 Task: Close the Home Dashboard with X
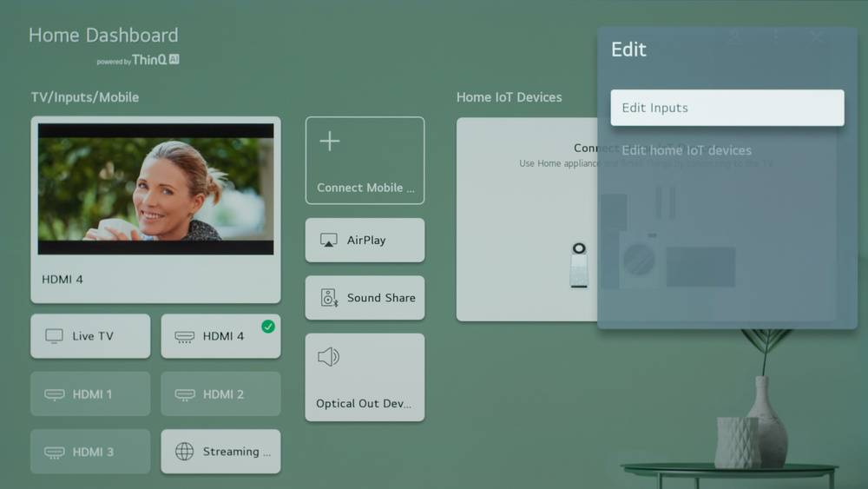click(x=816, y=36)
